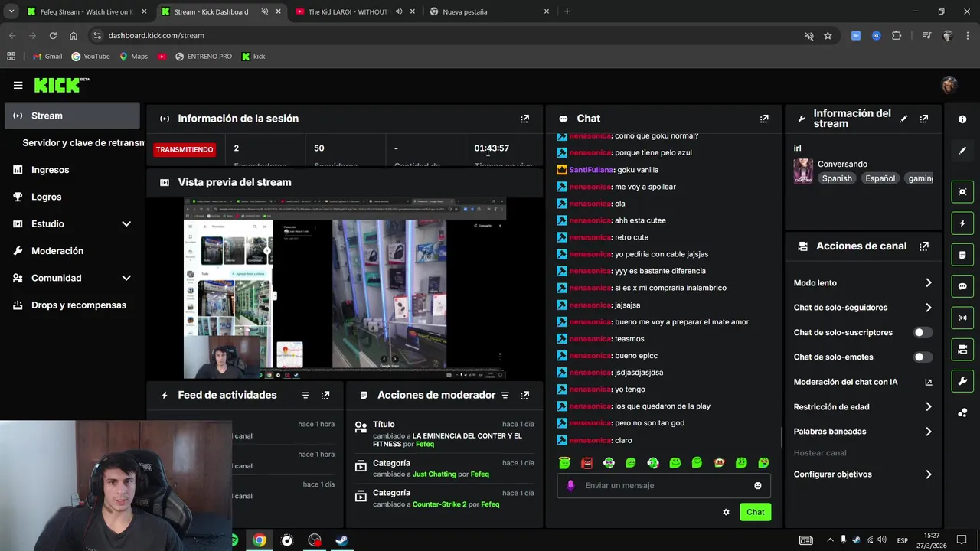Toggle stream info wrench widget in sidebar
Image resolution: width=980 pixels, height=551 pixels.
962,381
